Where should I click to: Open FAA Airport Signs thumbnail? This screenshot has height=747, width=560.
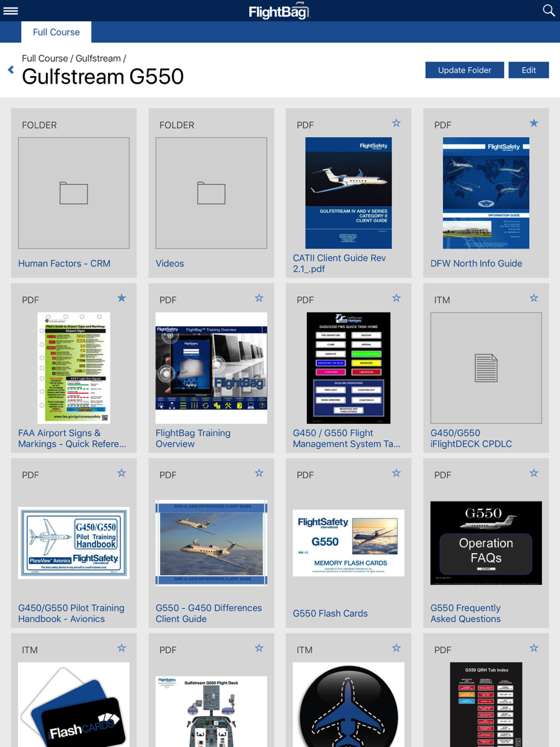(x=74, y=368)
